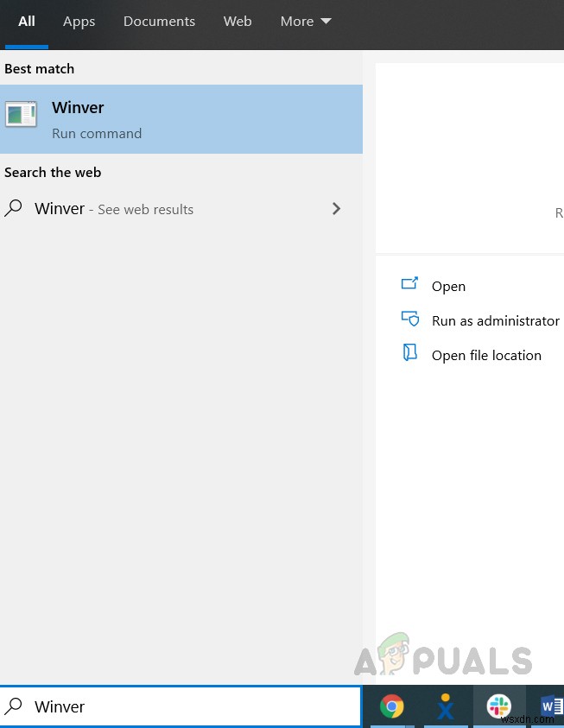
Task: Expand the More filter dropdown
Action: 306,21
